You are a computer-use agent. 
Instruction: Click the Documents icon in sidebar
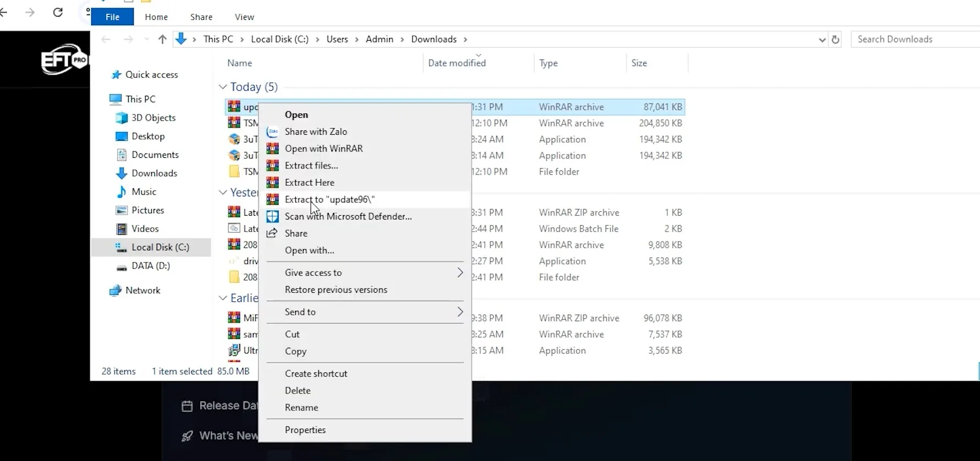[121, 155]
